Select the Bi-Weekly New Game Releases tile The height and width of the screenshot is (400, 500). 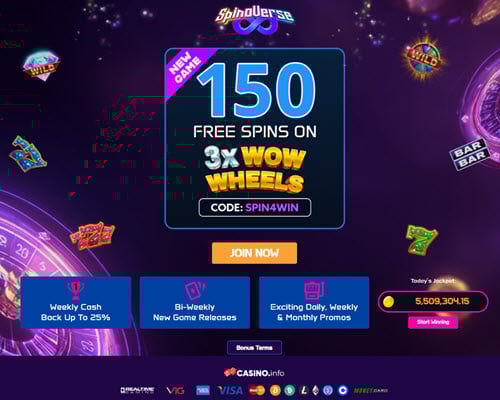point(195,302)
